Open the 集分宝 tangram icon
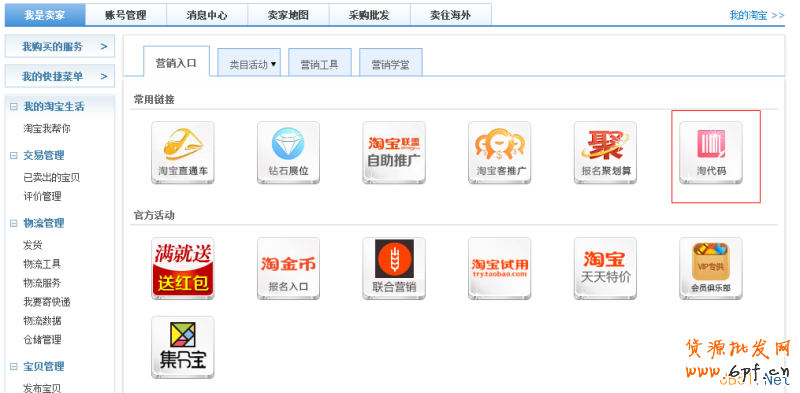Viewport: 800px width, 393px height. [x=183, y=347]
